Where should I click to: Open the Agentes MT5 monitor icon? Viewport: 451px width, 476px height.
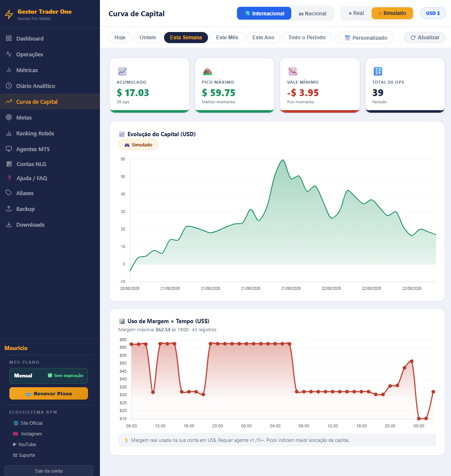9,149
